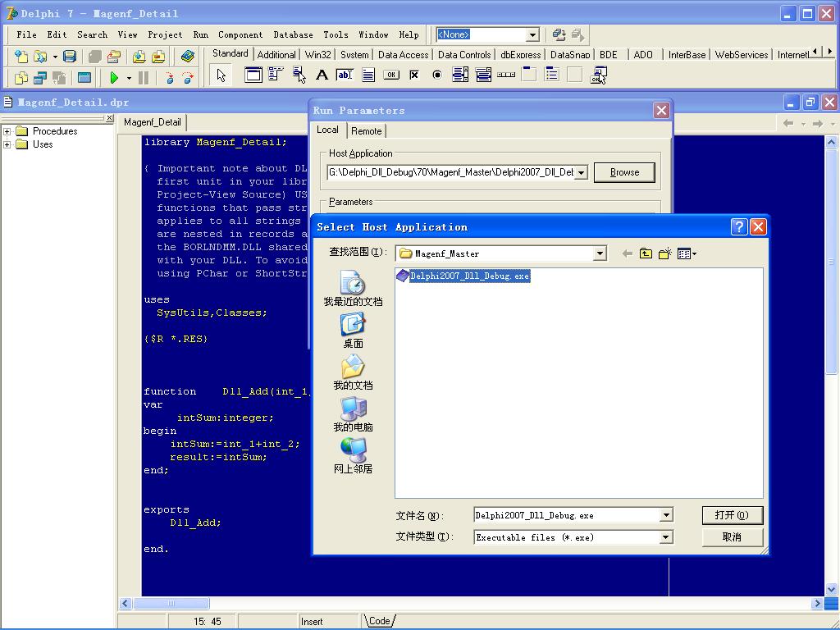Open the Magenf_Master look-in dropdown
Screen dimensions: 840x630
tap(600, 253)
